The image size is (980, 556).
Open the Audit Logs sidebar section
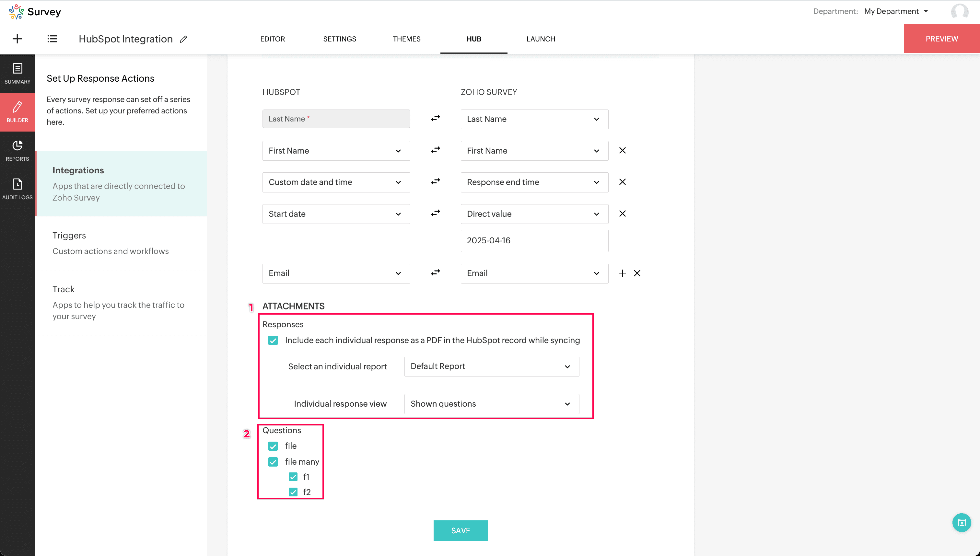click(17, 189)
